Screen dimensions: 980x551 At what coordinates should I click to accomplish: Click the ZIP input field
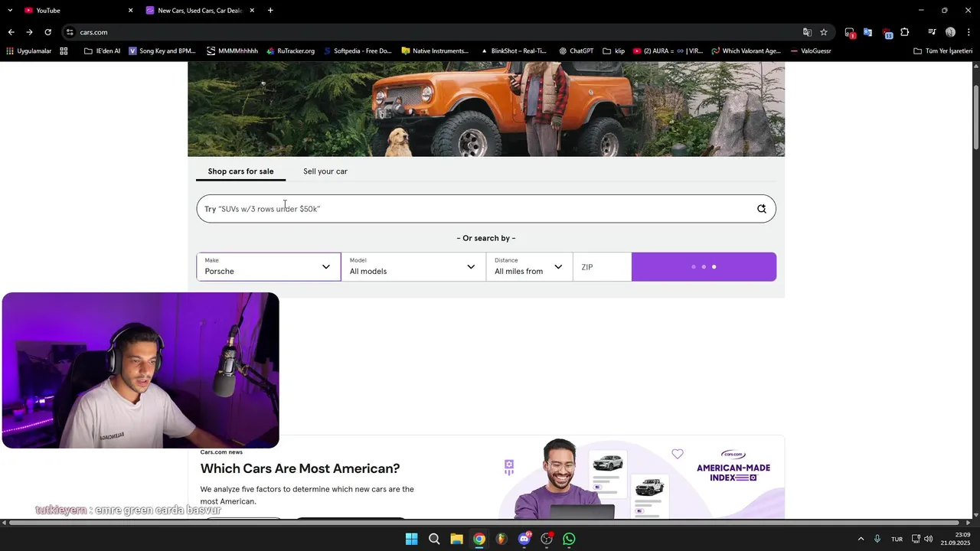coord(603,267)
